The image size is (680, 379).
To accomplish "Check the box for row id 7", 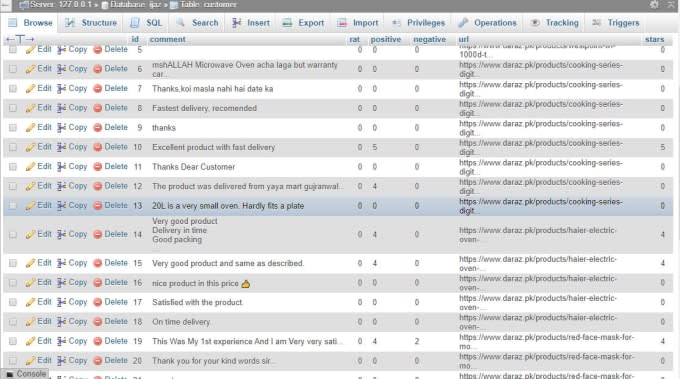I will pos(13,88).
